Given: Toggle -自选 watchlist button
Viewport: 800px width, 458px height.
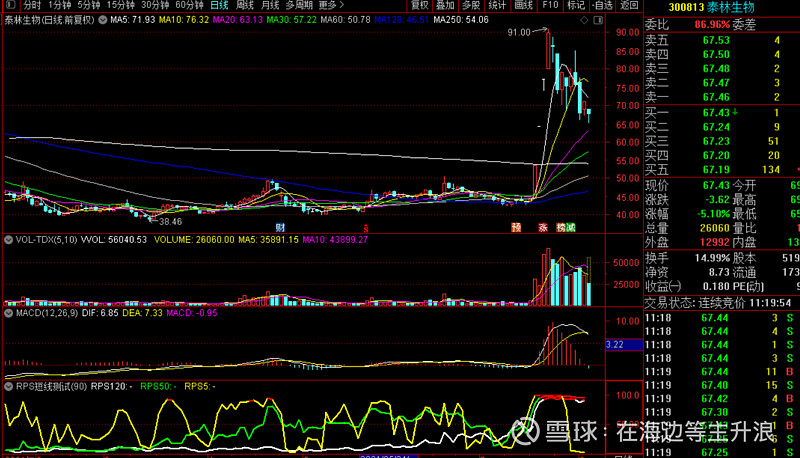Looking at the screenshot, I should (x=603, y=5).
